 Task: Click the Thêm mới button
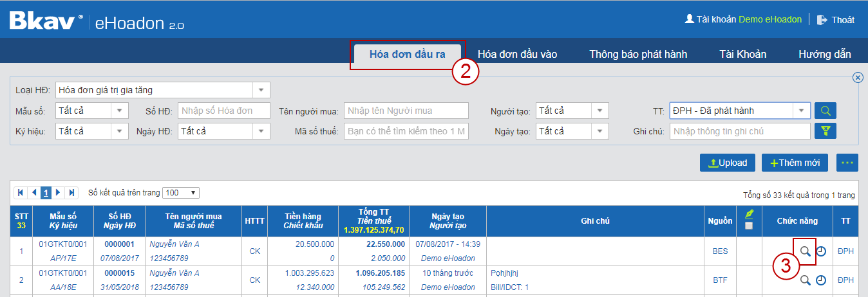tap(795, 163)
